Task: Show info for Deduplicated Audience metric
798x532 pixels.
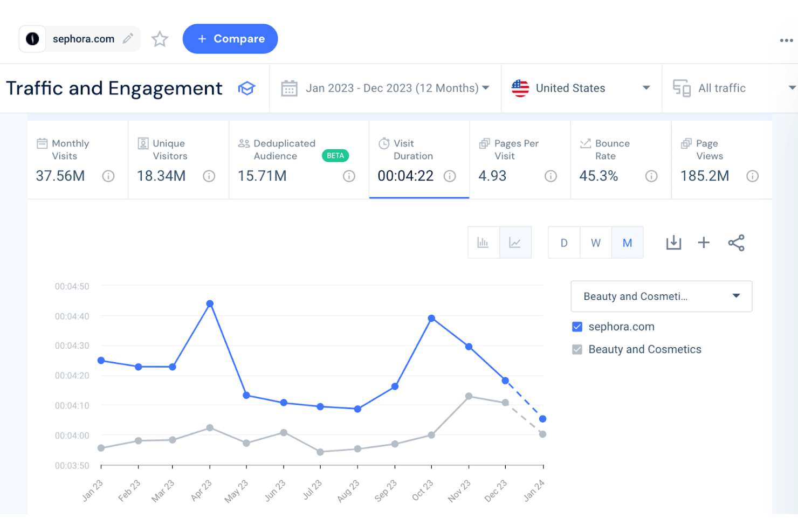Action: point(349,176)
